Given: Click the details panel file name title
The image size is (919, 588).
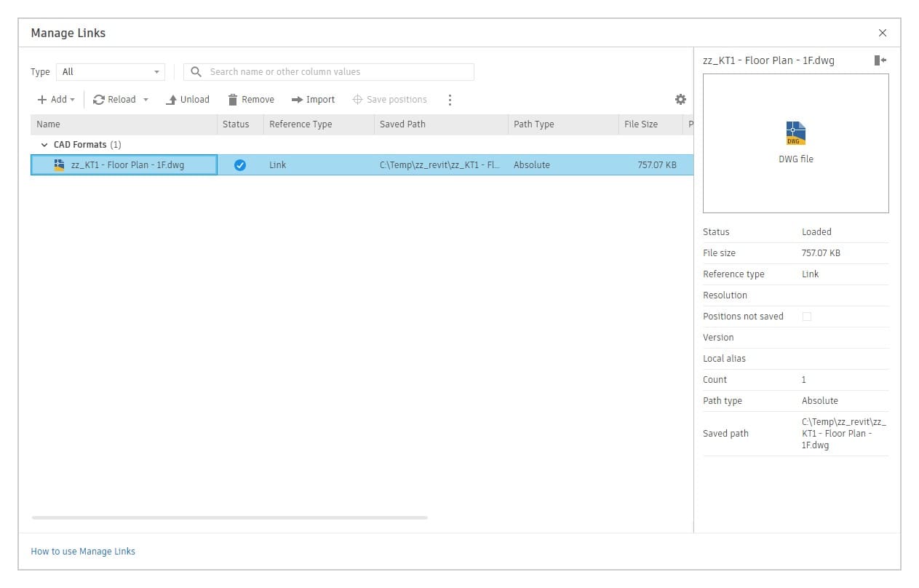Looking at the screenshot, I should 768,60.
